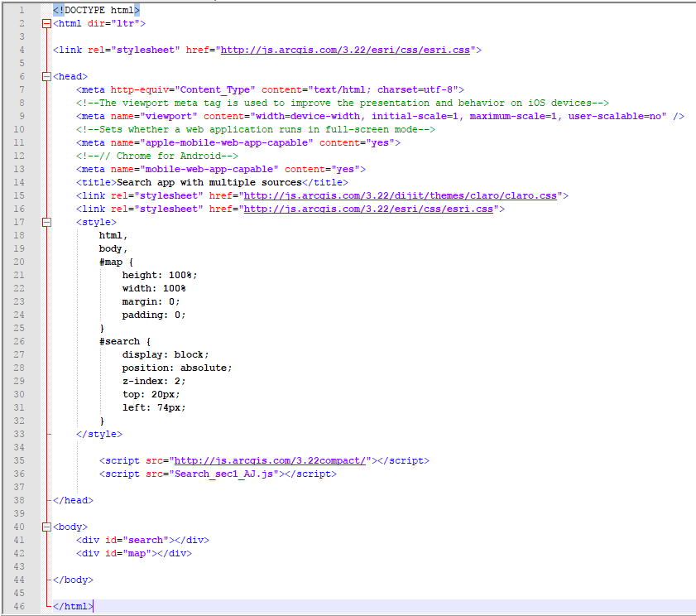Click 'margin: 0;' declaration
The width and height of the screenshot is (696, 616).
[x=151, y=302]
